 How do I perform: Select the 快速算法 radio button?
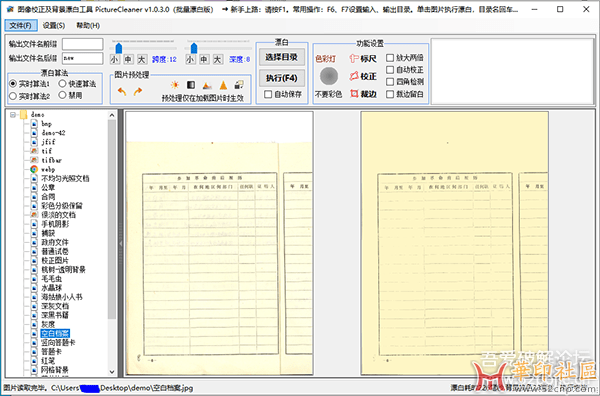point(63,83)
